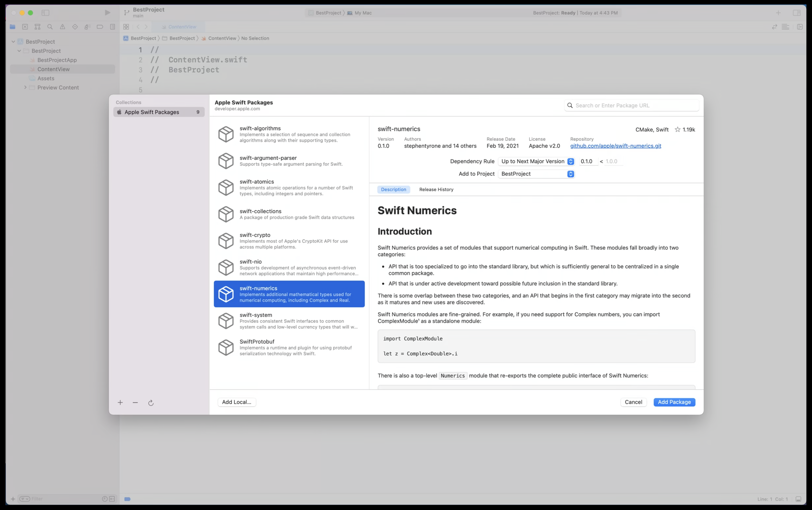Screen dimensions: 812x510
Task: Select the swift-system package
Action: point(289,321)
